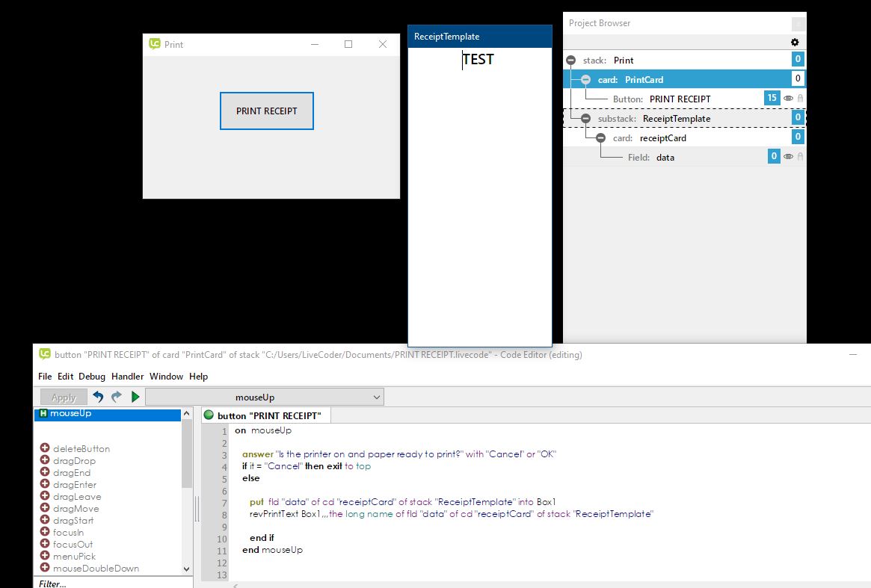Open the Handler menu
Viewport: 871px width, 588px height.
pos(127,377)
